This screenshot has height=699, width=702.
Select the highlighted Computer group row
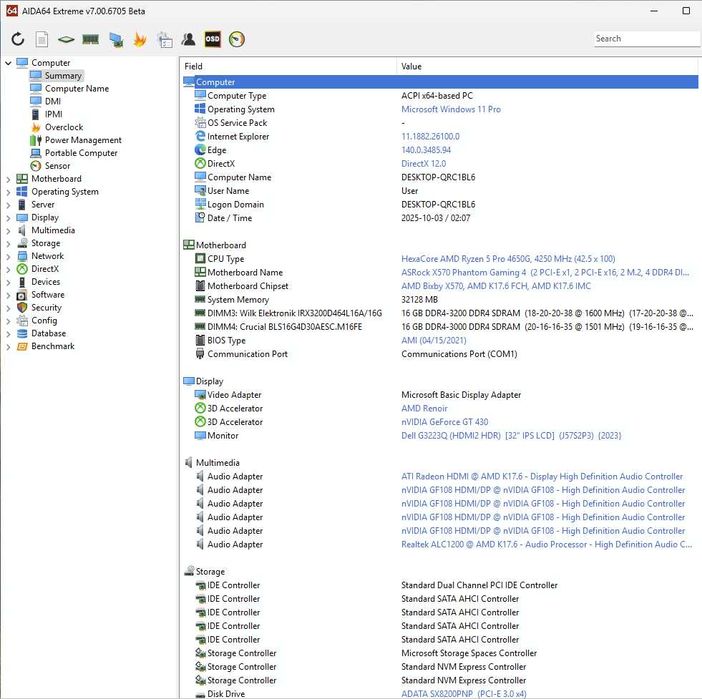(440, 82)
